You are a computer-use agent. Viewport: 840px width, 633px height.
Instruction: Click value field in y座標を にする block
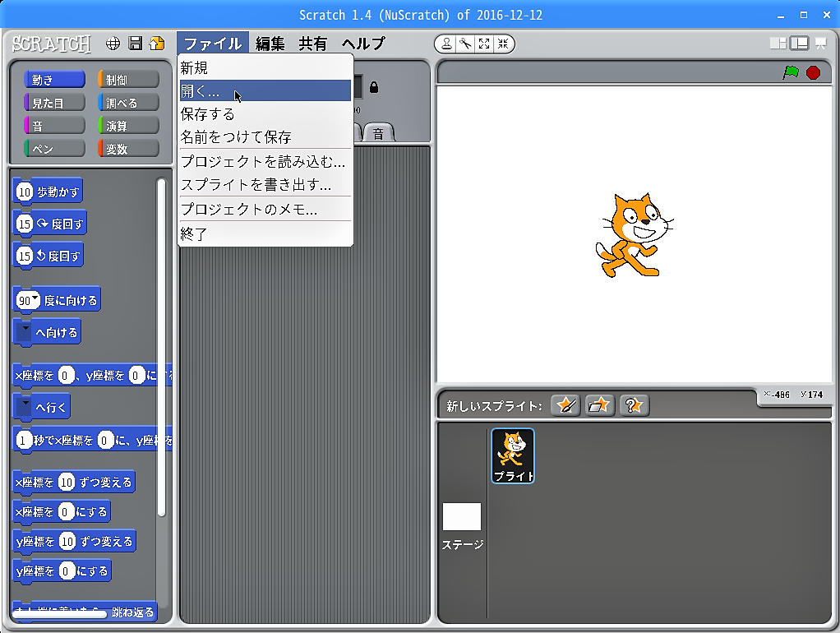(66, 571)
